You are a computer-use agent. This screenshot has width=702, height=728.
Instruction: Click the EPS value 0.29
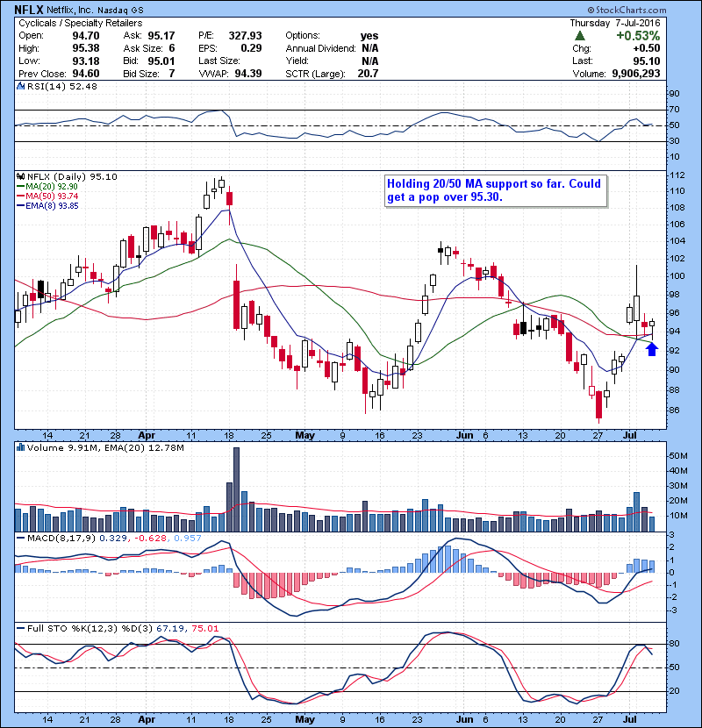pyautogui.click(x=251, y=48)
